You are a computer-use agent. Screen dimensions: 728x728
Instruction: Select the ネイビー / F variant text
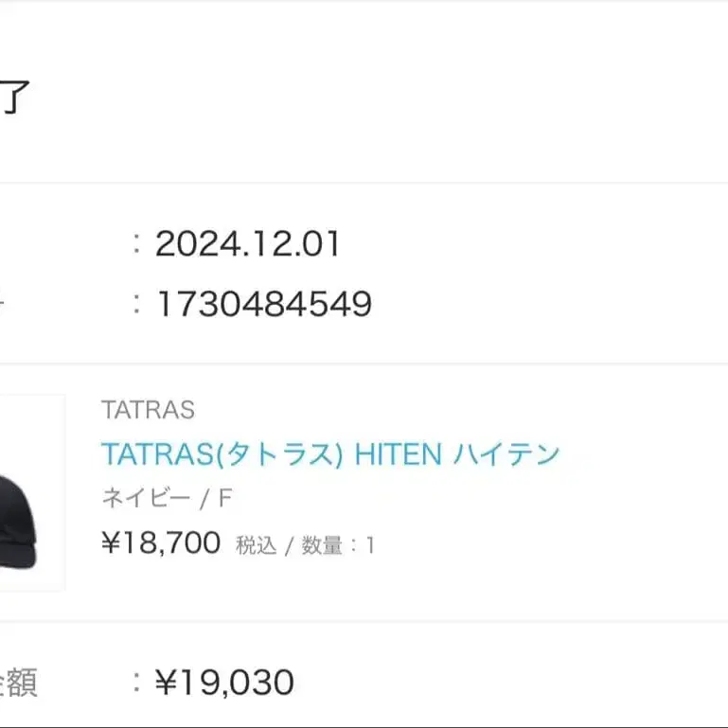click(166, 498)
